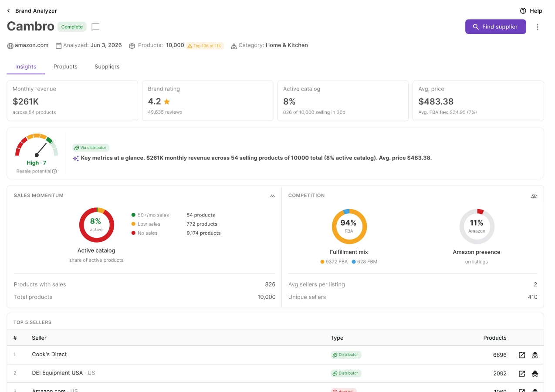Click the Resale potential info icon

point(54,171)
